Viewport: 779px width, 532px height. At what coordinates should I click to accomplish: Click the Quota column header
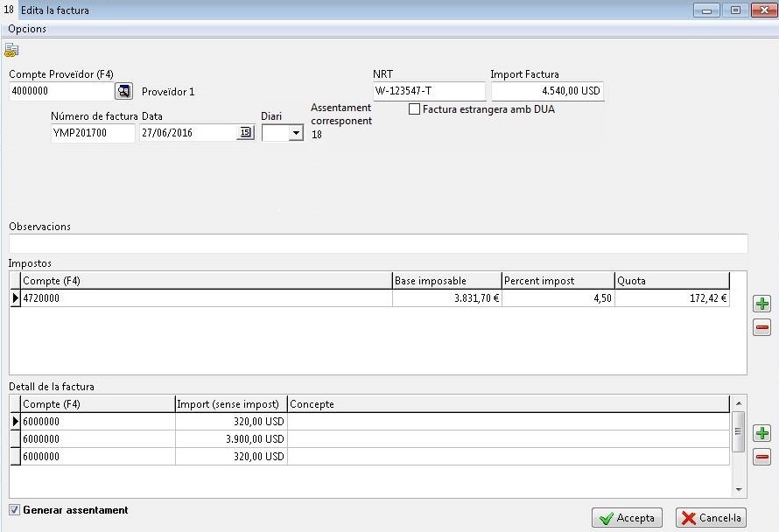click(x=672, y=281)
